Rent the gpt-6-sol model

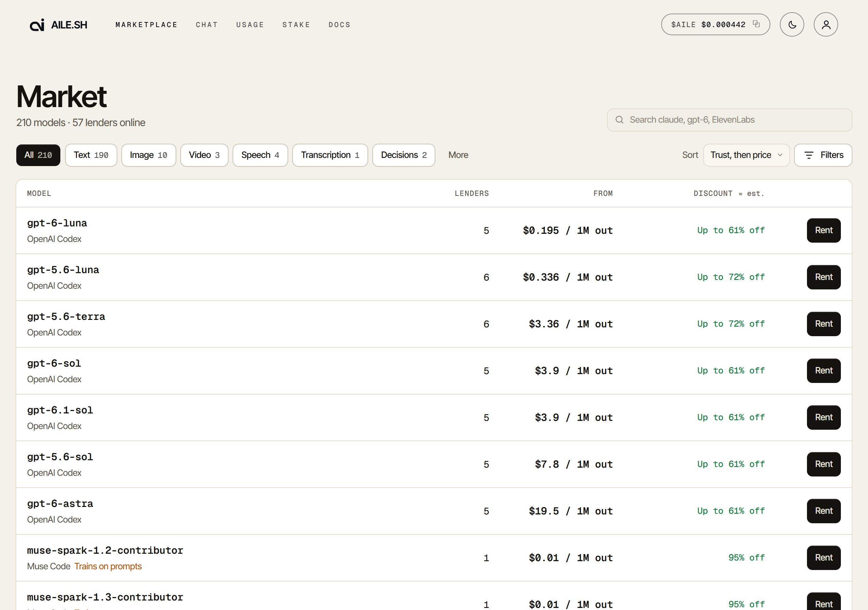tap(823, 371)
